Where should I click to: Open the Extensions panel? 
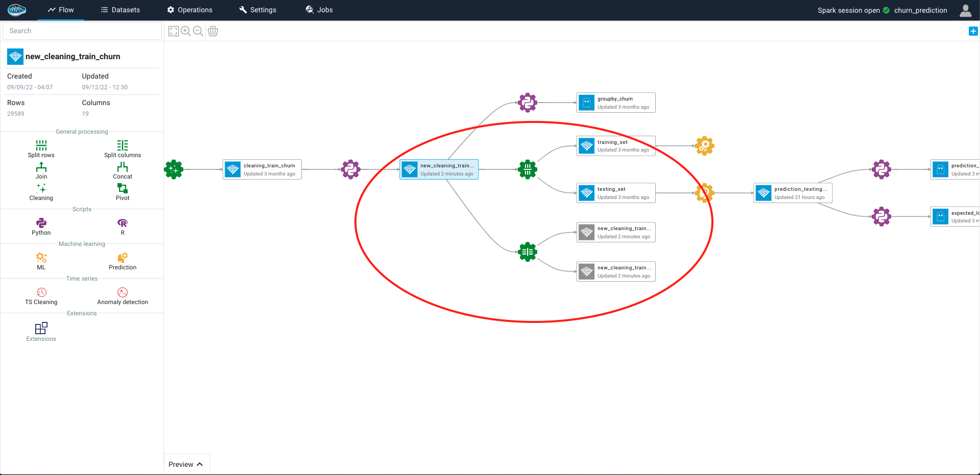point(41,332)
